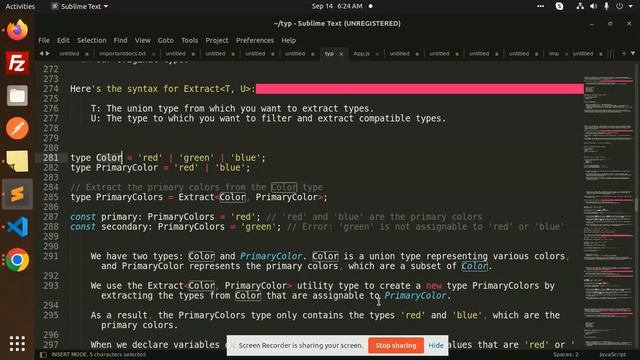The image size is (640, 360).
Task: Open the clock showing Sep 14 6:24 AM
Action: click(337, 6)
